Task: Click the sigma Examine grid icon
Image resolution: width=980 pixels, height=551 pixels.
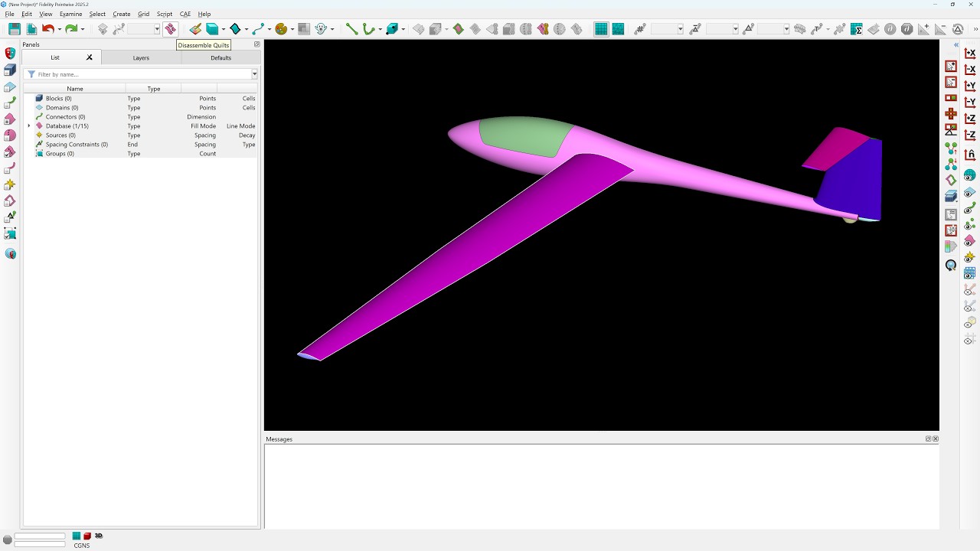Action: [857, 29]
